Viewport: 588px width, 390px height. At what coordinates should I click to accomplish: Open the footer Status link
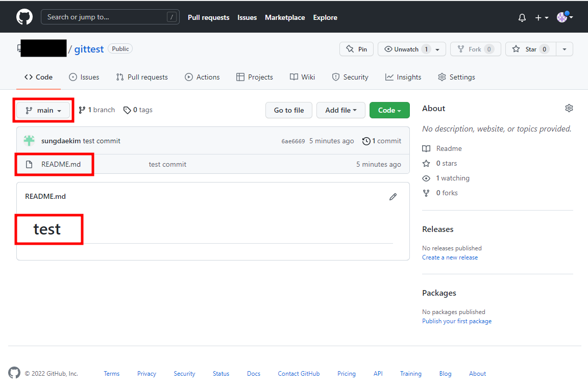tap(221, 374)
